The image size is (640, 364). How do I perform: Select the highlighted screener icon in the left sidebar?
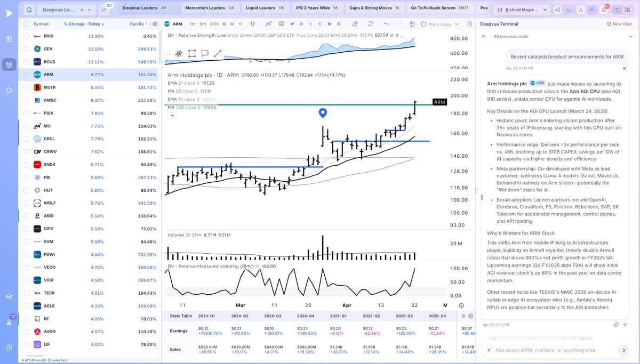click(x=9, y=65)
